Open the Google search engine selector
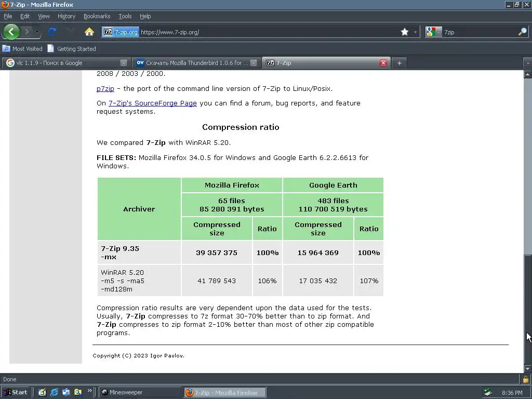This screenshot has width=532, height=399. coord(433,32)
